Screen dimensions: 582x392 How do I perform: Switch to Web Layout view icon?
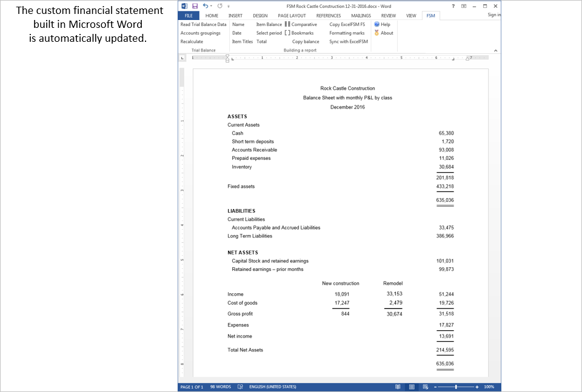426,387
